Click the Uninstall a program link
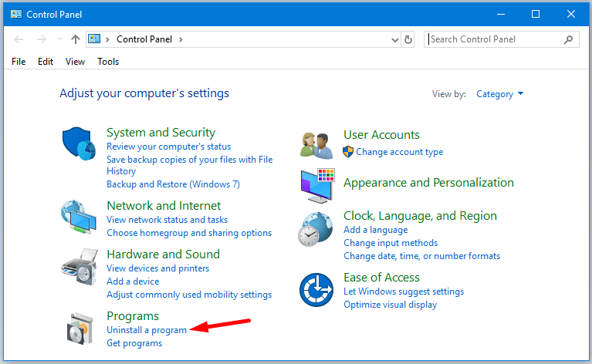This screenshot has width=592, height=364. pos(147,330)
